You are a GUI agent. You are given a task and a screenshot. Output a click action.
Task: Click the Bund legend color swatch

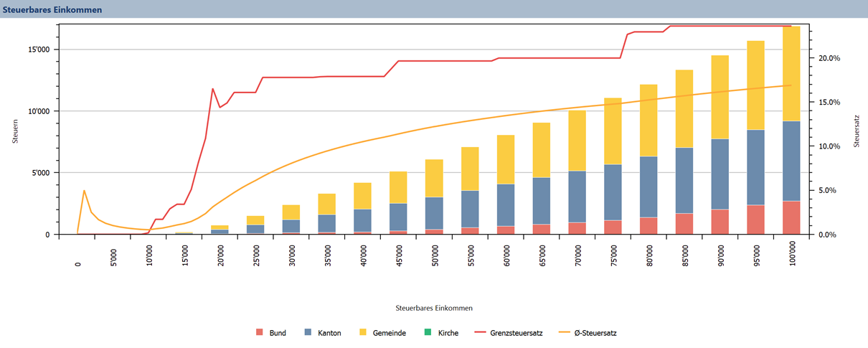(x=260, y=333)
